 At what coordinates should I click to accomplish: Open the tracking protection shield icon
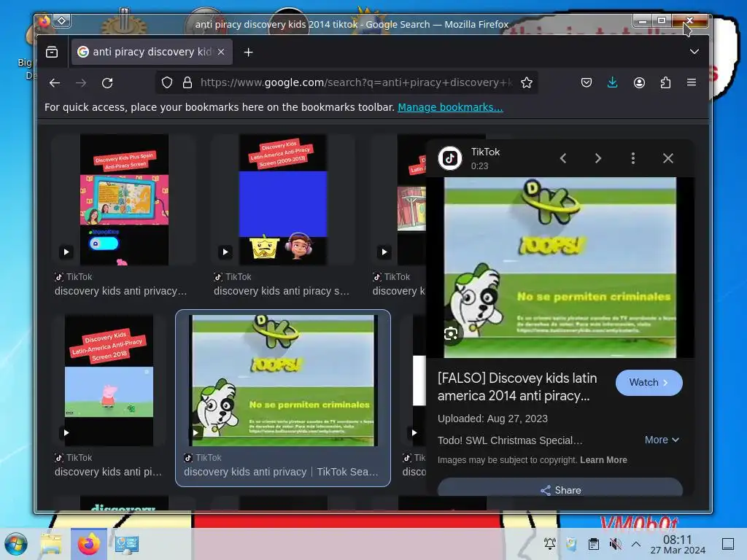coord(167,83)
